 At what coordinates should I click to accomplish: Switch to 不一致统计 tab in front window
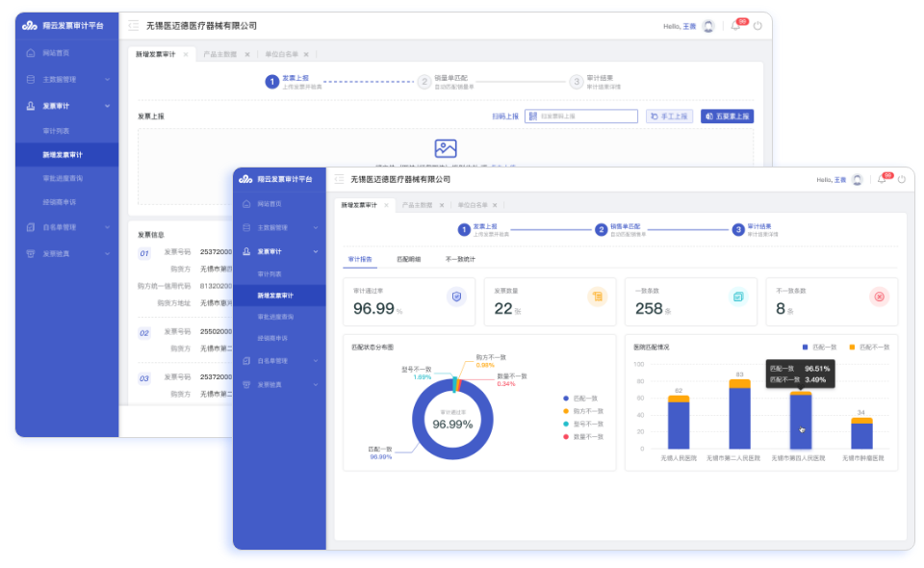[460, 259]
